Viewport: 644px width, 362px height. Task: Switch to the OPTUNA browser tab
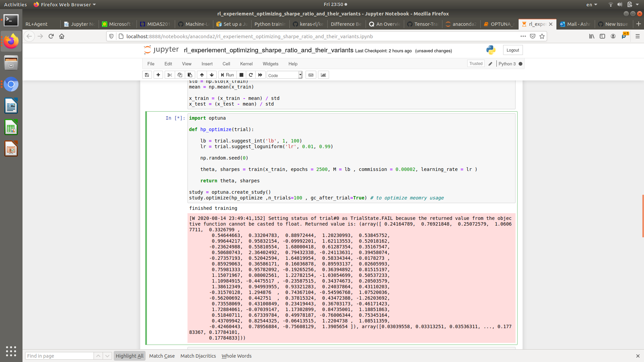[x=500, y=24]
